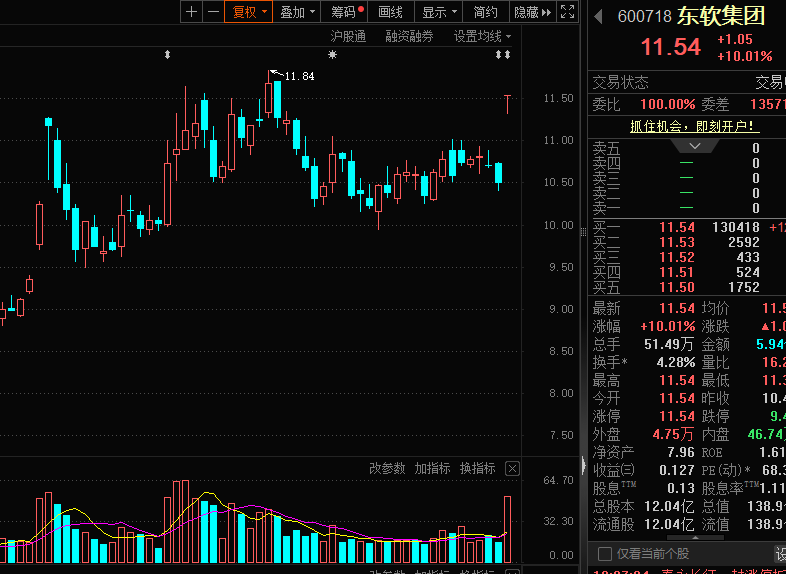Click the panel splitter handle beside the order book
Viewport: 786px width, 574px height.
(583, 232)
